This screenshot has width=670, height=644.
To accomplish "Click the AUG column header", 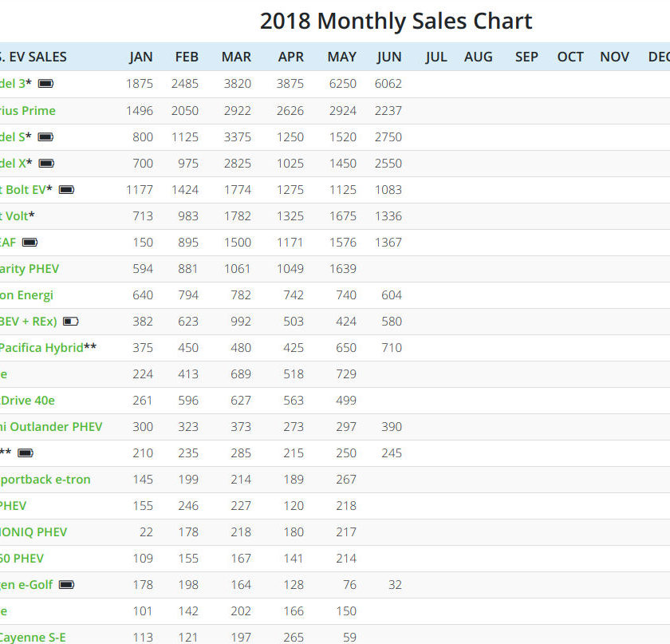I will coord(479,57).
